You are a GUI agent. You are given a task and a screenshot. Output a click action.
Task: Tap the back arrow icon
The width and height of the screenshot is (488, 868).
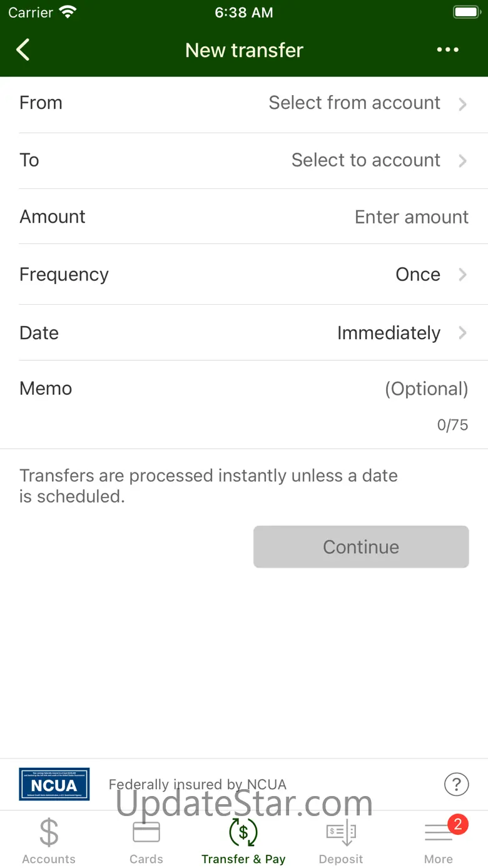[23, 50]
